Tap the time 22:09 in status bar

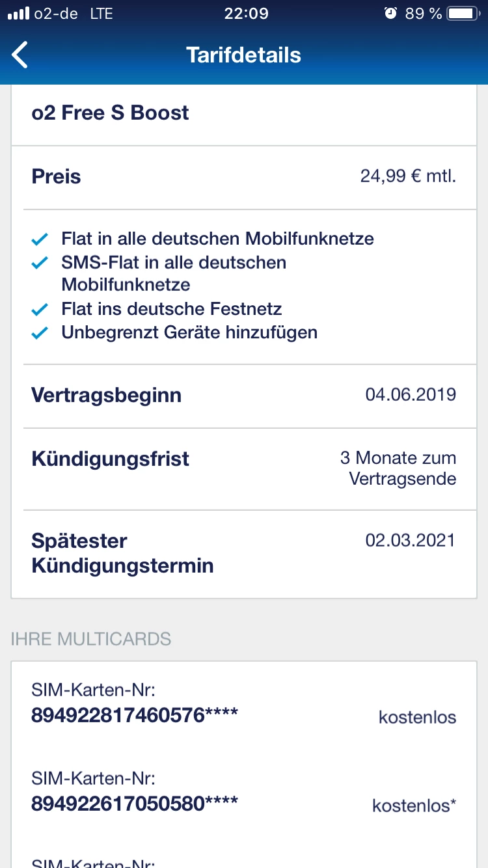coord(246,14)
